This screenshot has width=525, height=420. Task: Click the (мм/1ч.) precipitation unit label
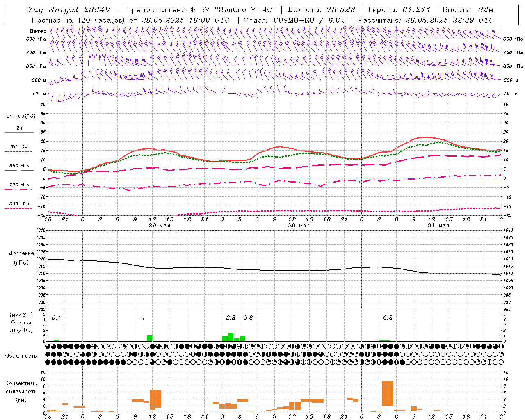click(21, 330)
